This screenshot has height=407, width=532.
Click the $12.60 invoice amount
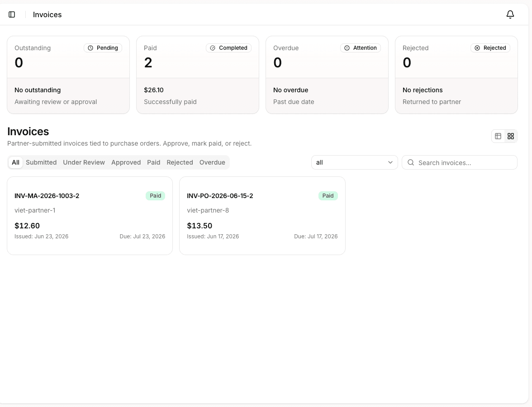[27, 226]
